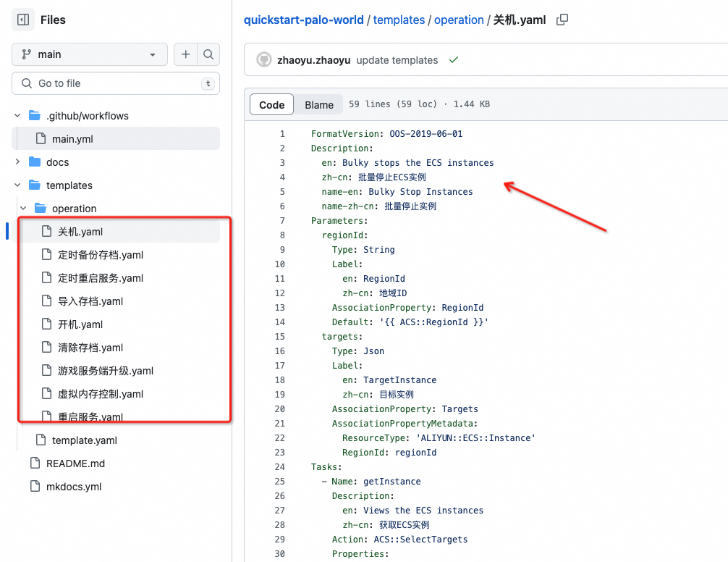The width and height of the screenshot is (728, 562).
Task: Expand the docs folder chevron
Action: 17,162
